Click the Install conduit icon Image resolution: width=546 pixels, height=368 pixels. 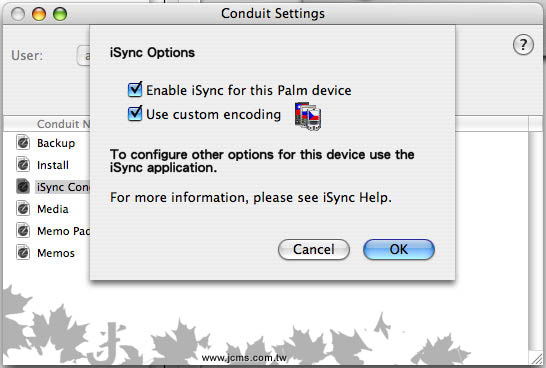tap(23, 165)
